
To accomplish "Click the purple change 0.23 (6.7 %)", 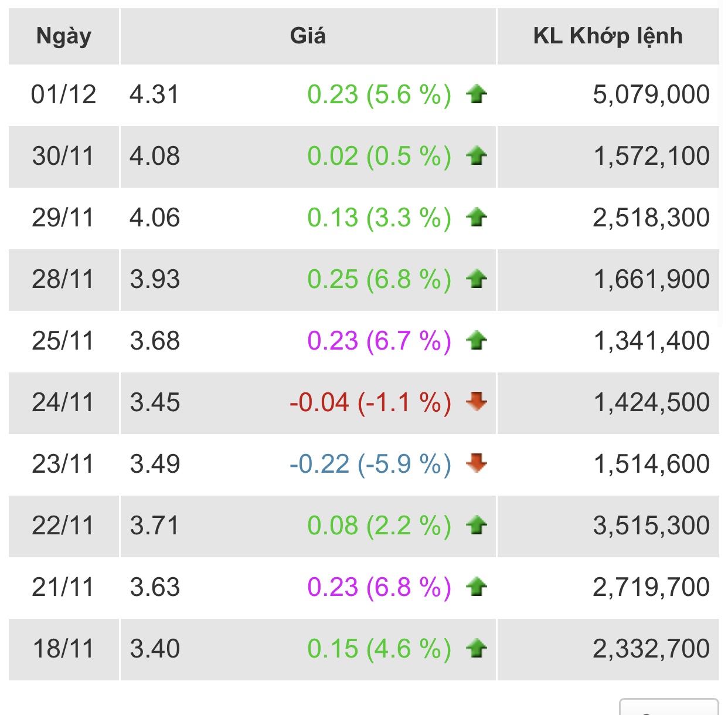I will [x=379, y=341].
